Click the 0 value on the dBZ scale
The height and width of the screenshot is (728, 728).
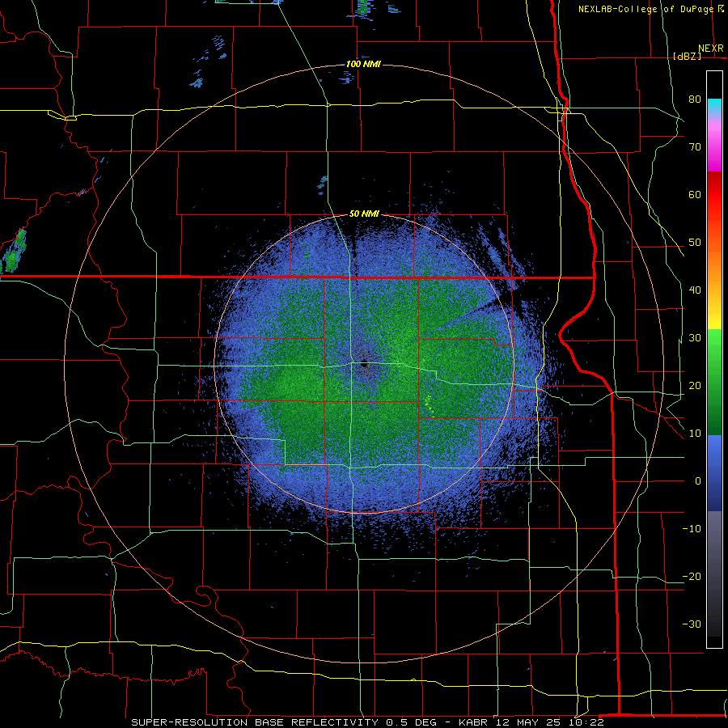[x=698, y=481]
